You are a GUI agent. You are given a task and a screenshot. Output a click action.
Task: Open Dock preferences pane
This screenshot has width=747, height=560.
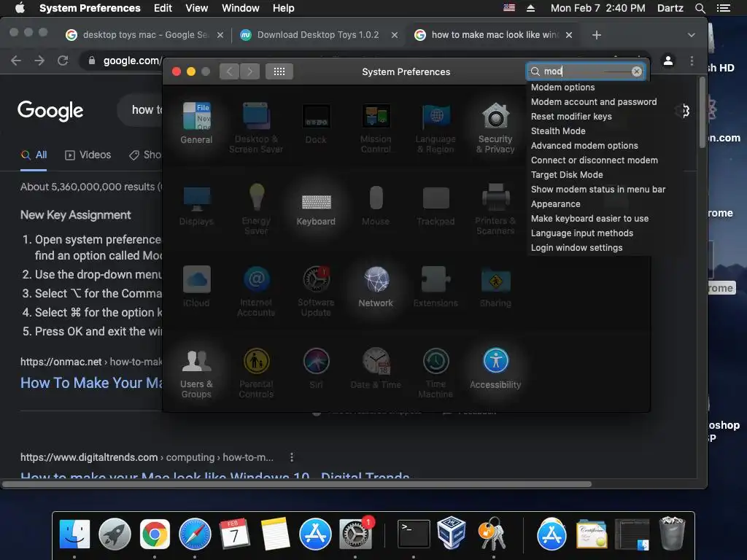[x=316, y=122]
